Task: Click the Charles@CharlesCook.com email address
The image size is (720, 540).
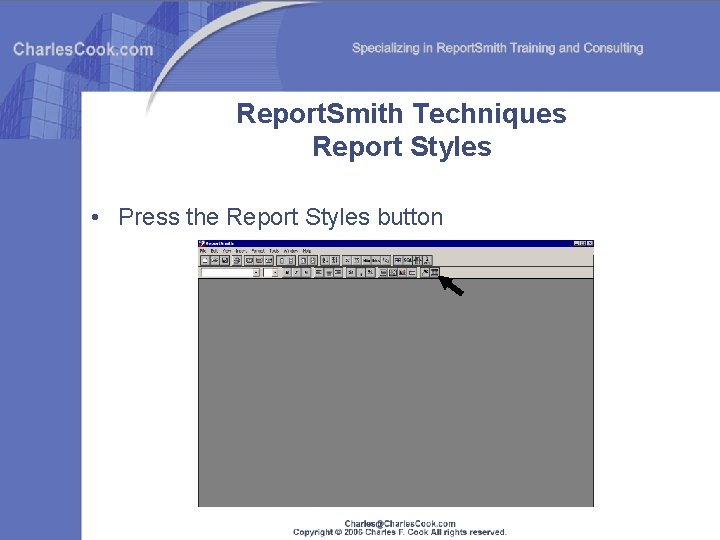Action: tap(400, 523)
